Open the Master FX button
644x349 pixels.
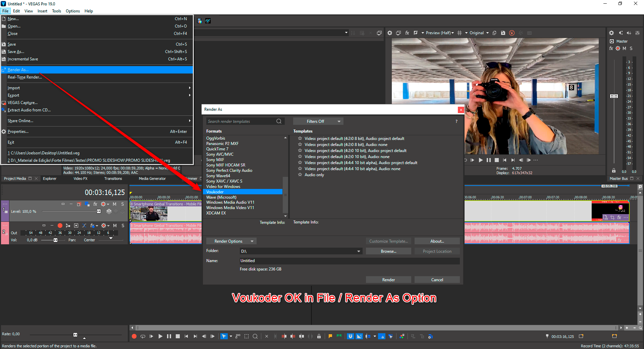click(x=611, y=48)
